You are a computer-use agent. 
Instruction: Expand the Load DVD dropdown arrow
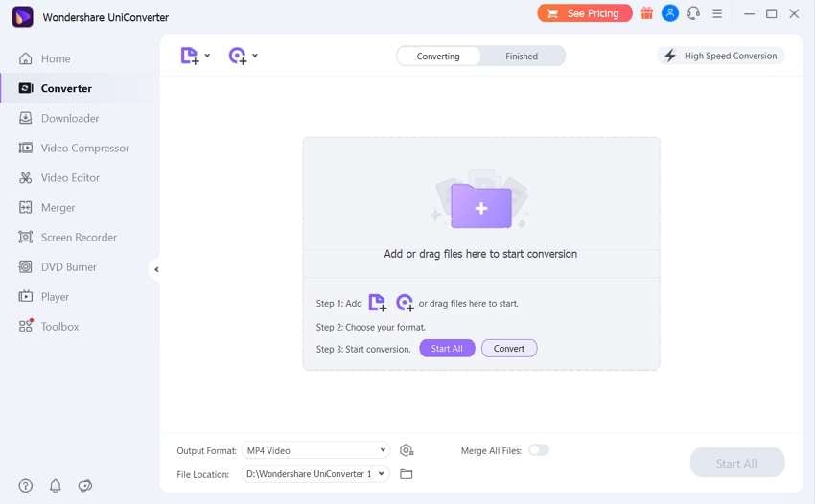[x=255, y=55]
